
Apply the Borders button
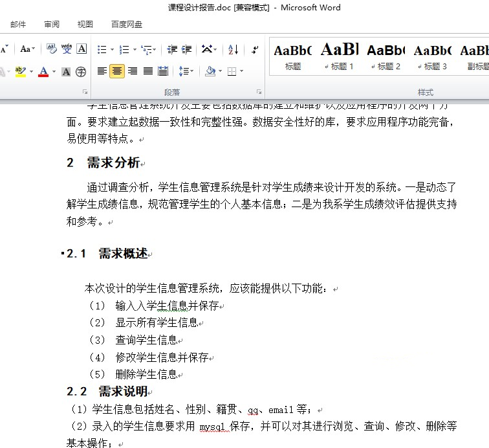tap(232, 71)
